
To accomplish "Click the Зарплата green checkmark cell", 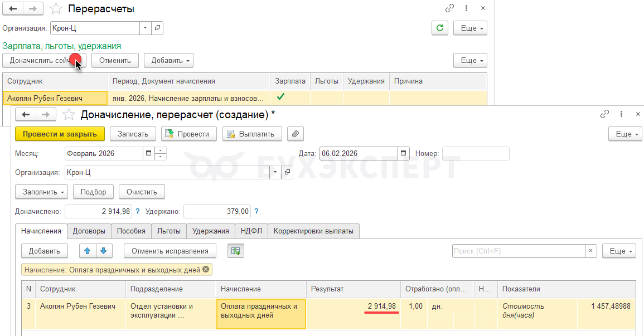I will (x=290, y=98).
